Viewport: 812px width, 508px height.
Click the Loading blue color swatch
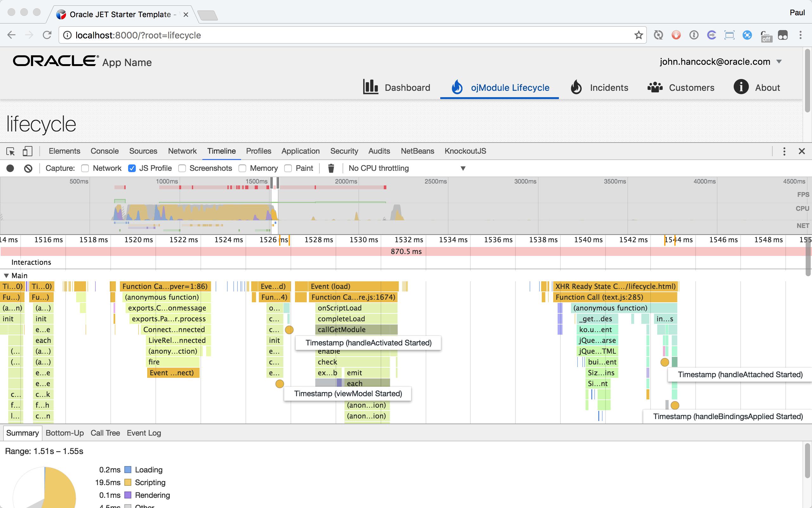[128, 469]
